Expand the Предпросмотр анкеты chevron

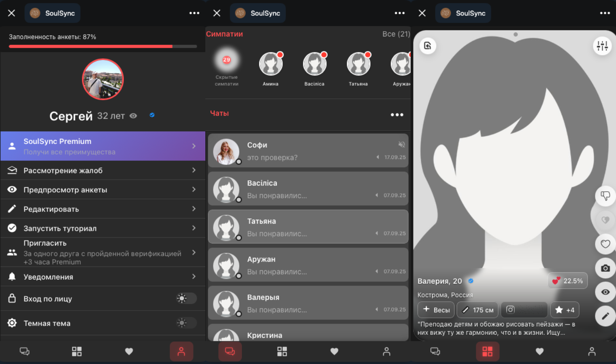[194, 189]
